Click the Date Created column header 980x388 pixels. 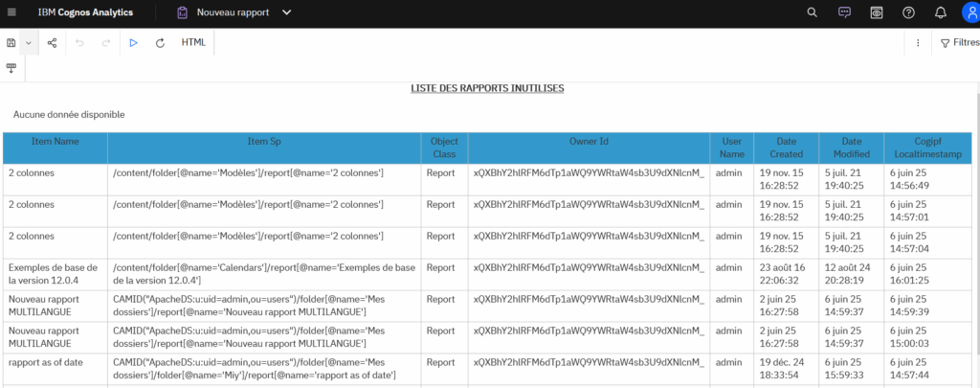pos(786,147)
